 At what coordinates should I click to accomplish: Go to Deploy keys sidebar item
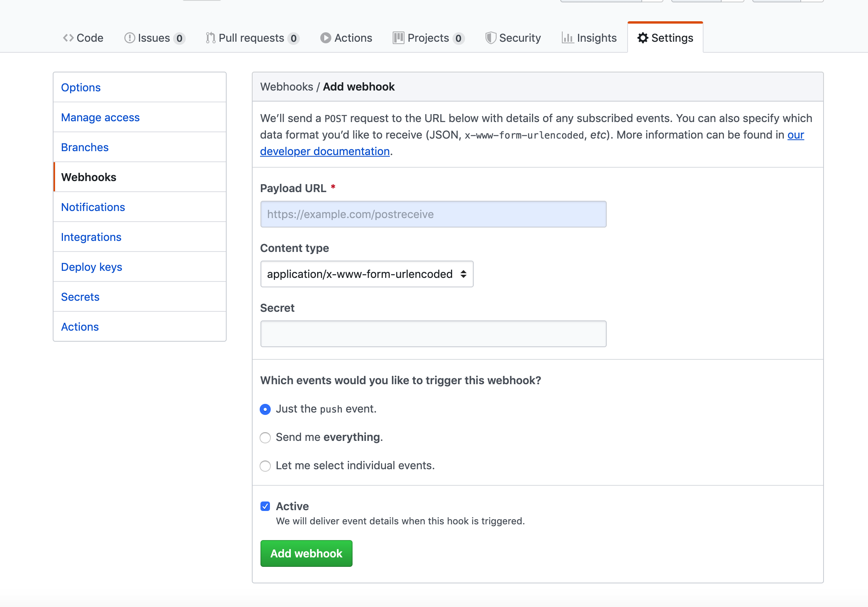point(91,267)
